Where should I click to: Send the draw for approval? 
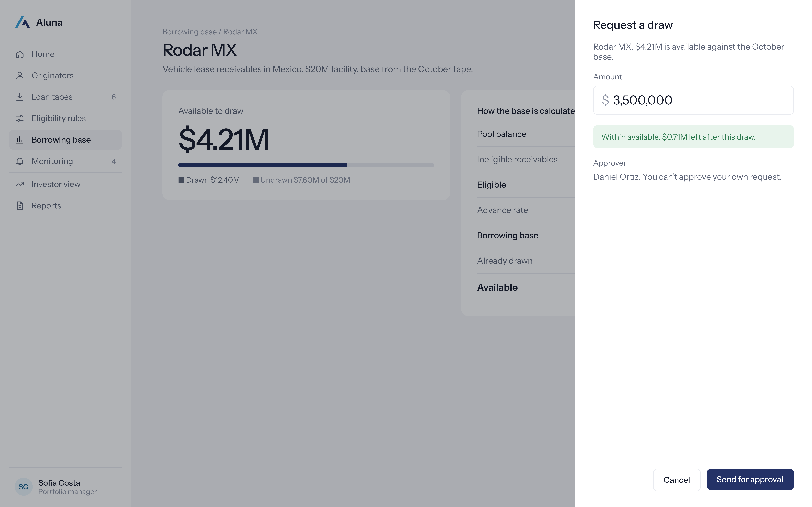click(x=750, y=480)
